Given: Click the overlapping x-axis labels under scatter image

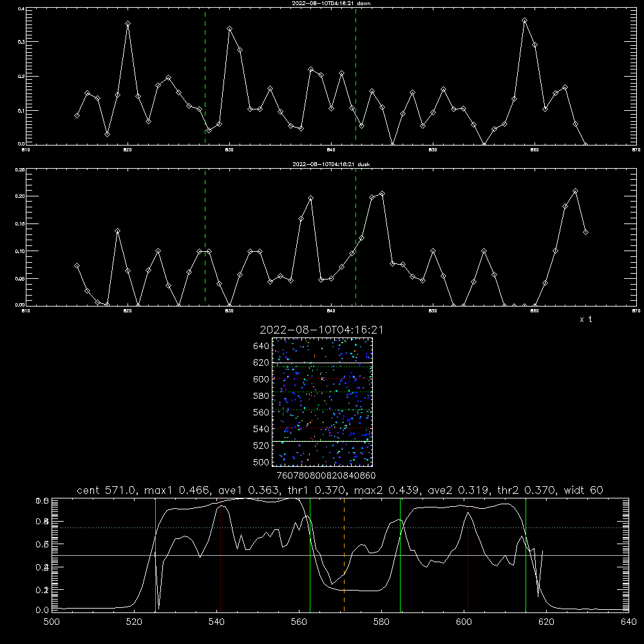Looking at the screenshot, I should click(x=326, y=476).
